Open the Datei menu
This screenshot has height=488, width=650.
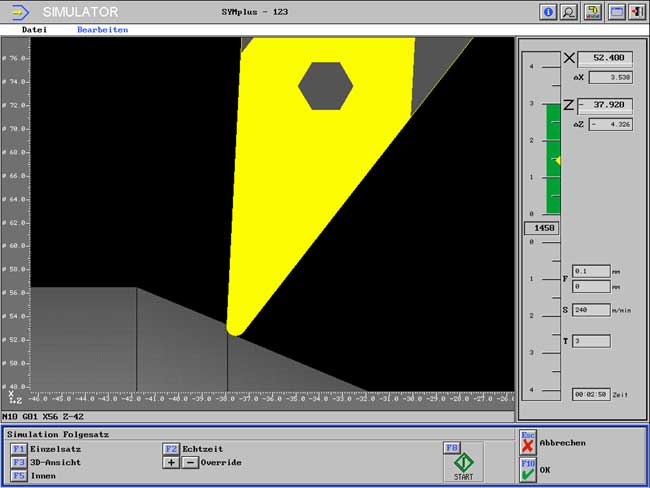[34, 30]
